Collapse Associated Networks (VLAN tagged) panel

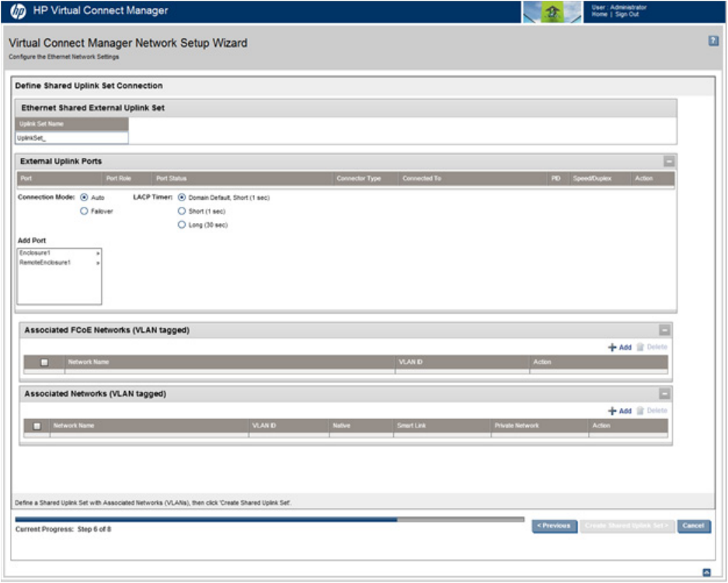(664, 394)
